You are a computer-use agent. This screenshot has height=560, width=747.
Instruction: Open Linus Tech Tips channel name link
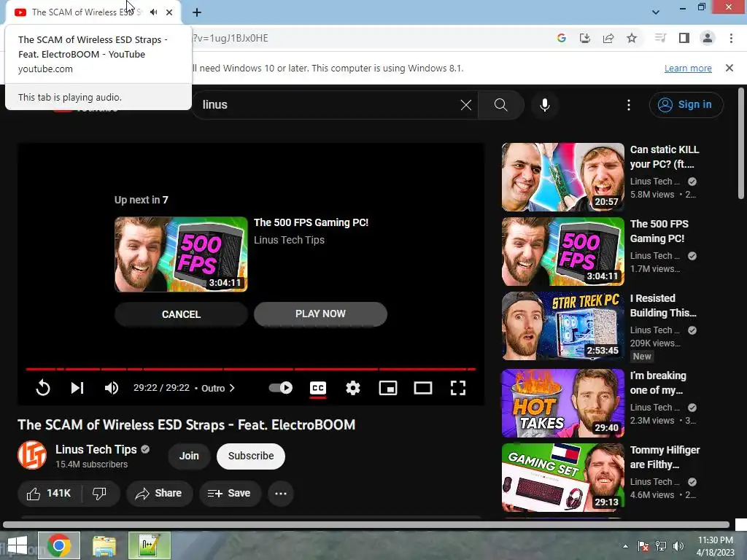96,449
